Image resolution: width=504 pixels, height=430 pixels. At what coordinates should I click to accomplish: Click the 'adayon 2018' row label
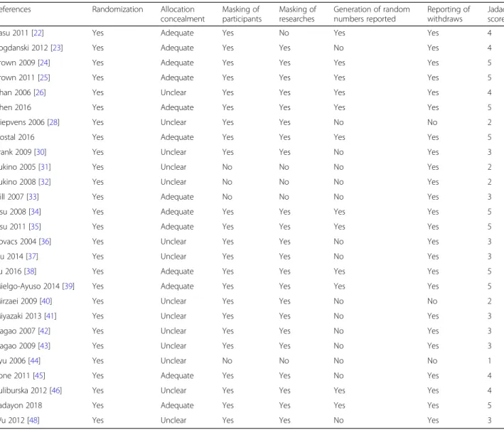(21, 405)
